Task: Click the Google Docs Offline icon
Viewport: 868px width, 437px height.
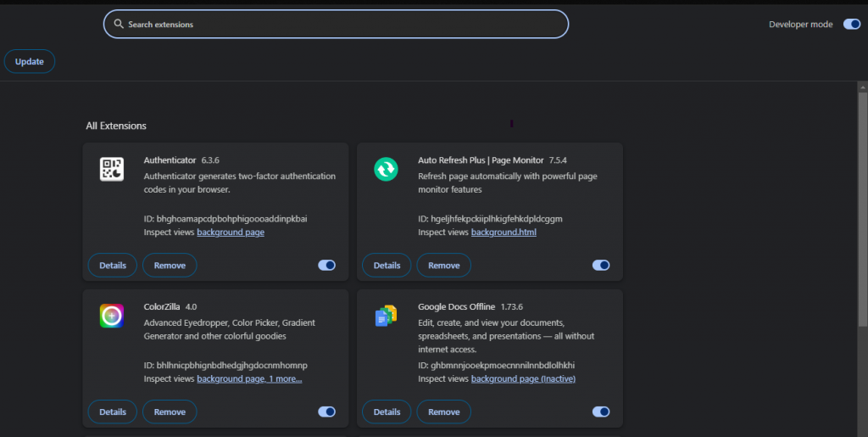Action: click(x=386, y=316)
